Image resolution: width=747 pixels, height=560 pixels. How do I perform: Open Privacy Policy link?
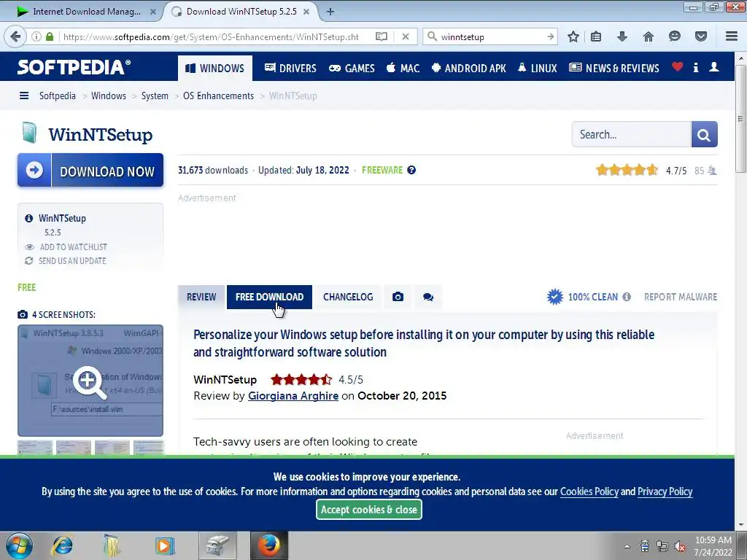click(x=665, y=491)
